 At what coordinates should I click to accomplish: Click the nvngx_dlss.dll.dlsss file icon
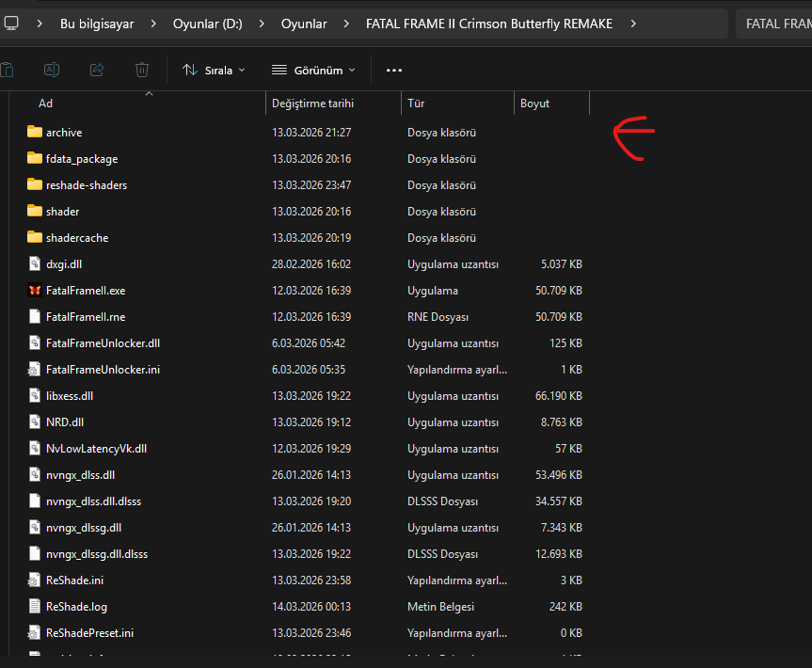[35, 501]
